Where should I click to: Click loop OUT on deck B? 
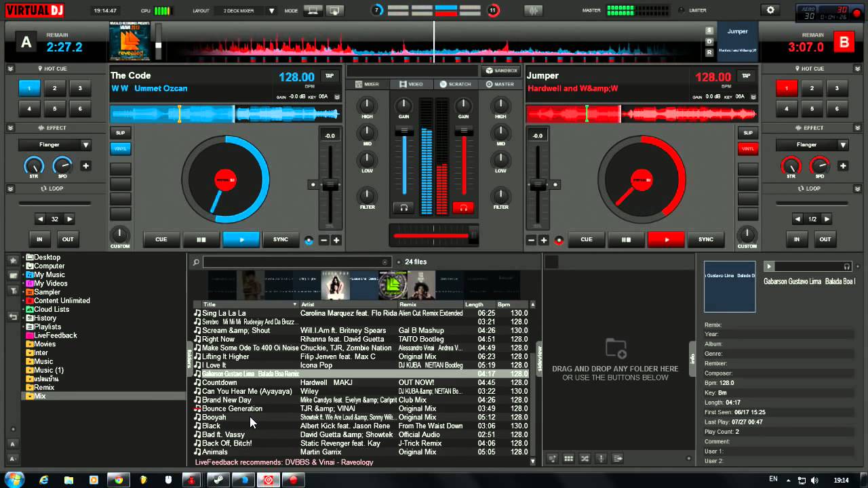pyautogui.click(x=825, y=239)
